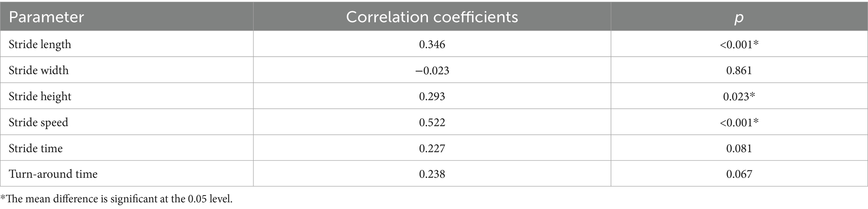Click the −0.023 correlation value
This screenshot has height=209, width=868.
tap(432, 70)
